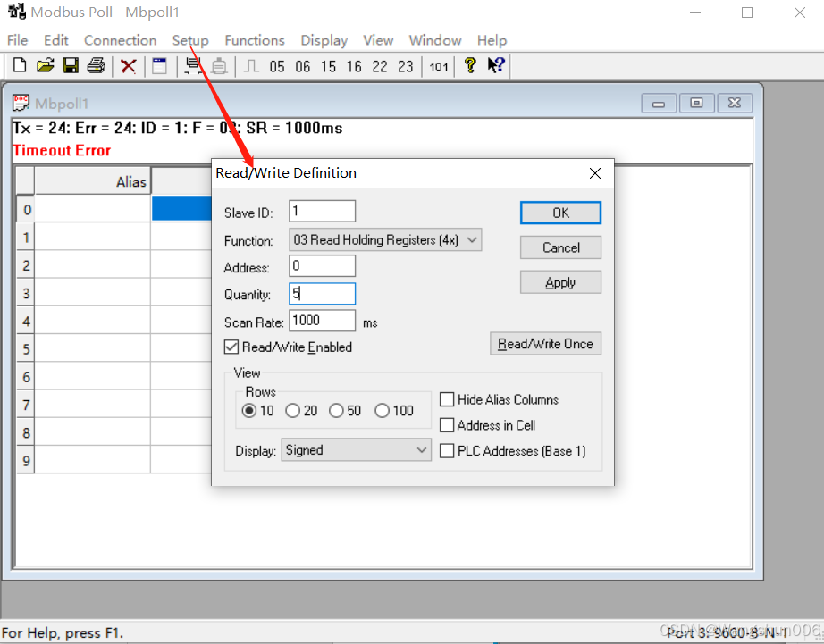
Task: Click the Scan Rate input field
Action: click(x=322, y=321)
